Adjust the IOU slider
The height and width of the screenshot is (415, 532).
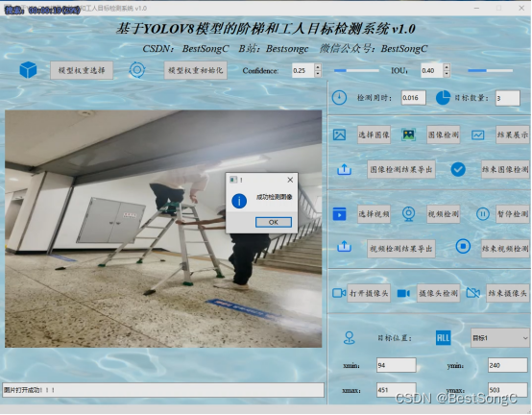491,70
